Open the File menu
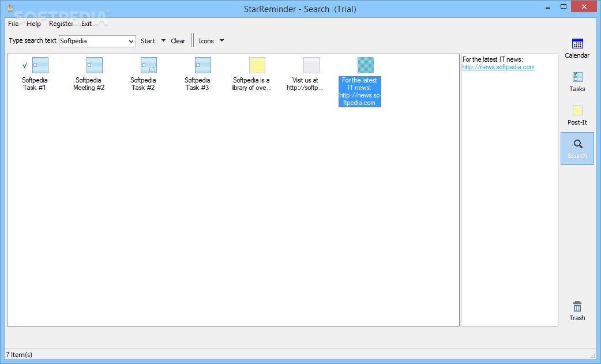The height and width of the screenshot is (364, 601). [x=13, y=24]
